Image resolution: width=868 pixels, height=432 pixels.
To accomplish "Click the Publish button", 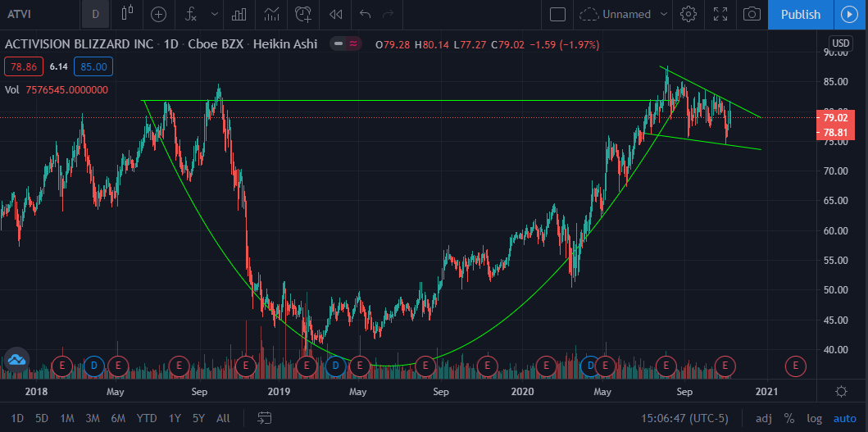I will (801, 15).
